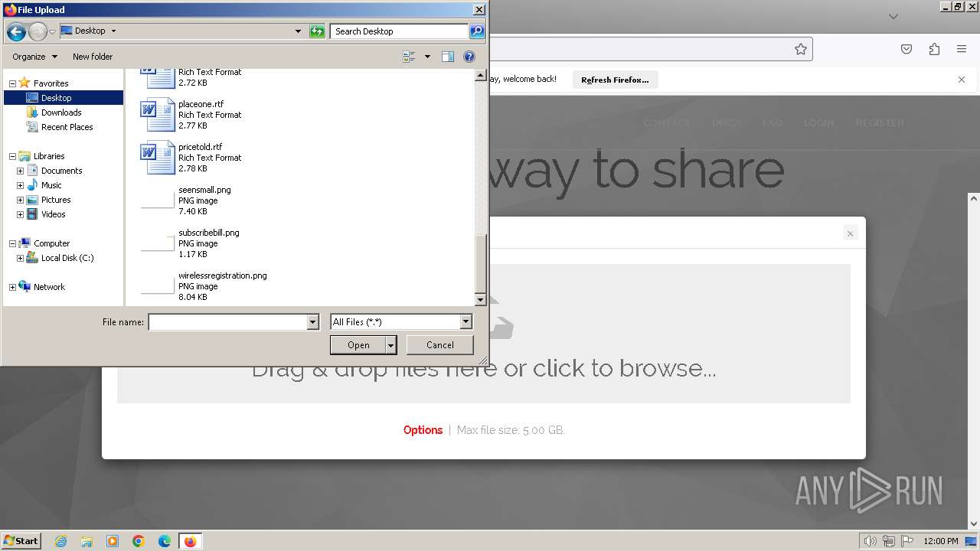This screenshot has height=551, width=980.
Task: Click scroll up arrow of file list
Action: (481, 75)
